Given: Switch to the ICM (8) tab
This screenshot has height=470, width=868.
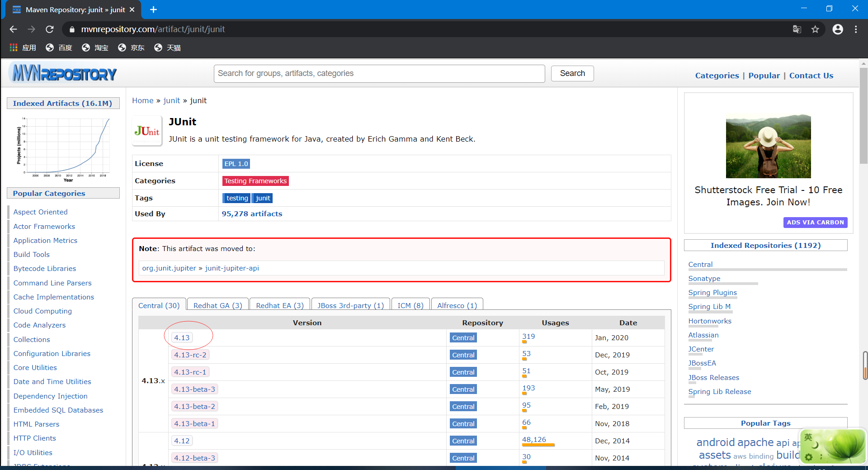Looking at the screenshot, I should click(410, 305).
